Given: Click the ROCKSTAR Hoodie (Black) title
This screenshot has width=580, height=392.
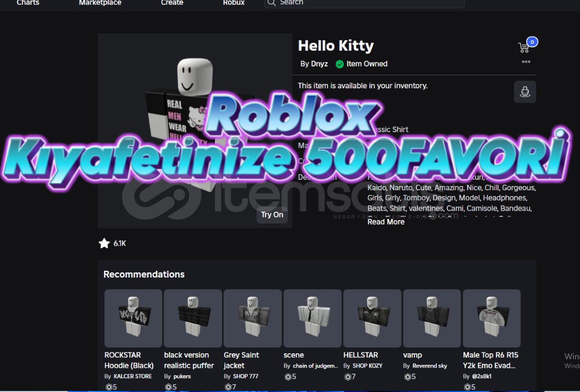Looking at the screenshot, I should coord(129,360).
